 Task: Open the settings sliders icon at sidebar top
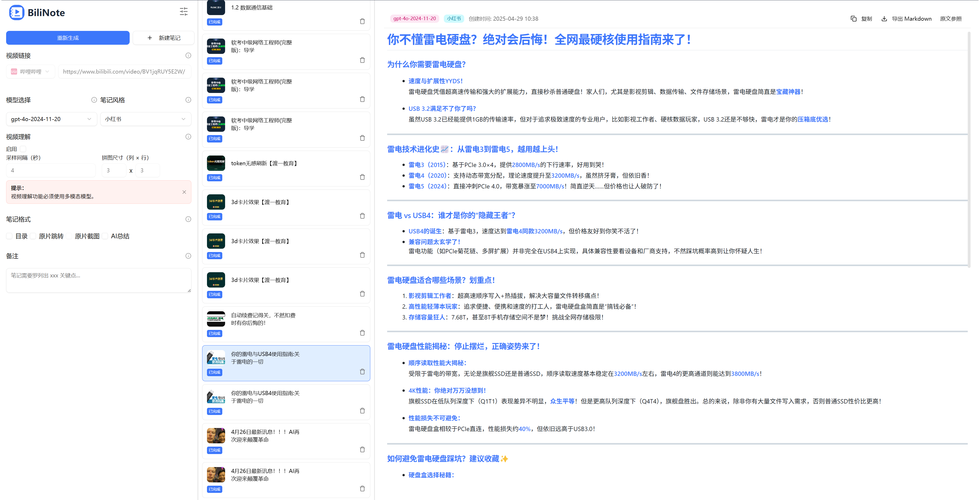click(184, 12)
